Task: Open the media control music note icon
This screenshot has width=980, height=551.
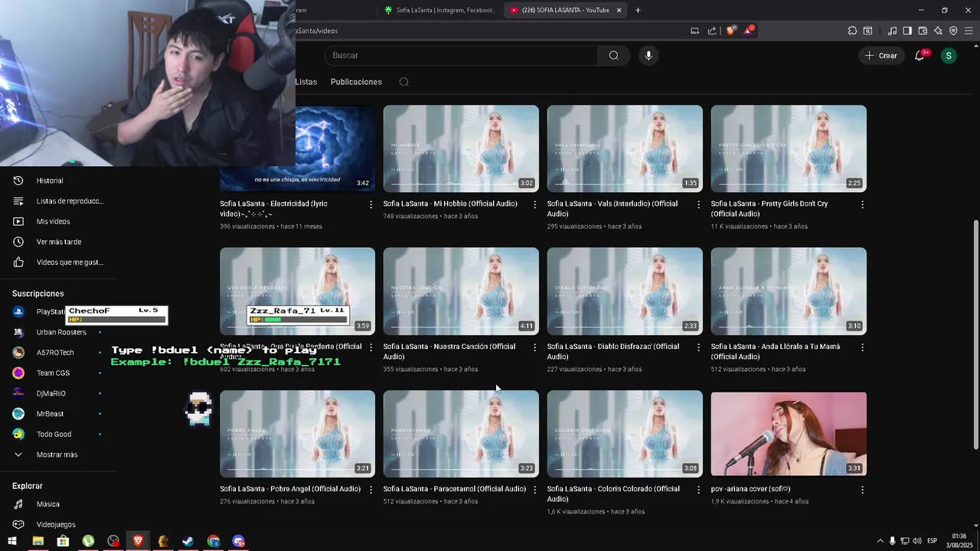Action: [x=892, y=31]
